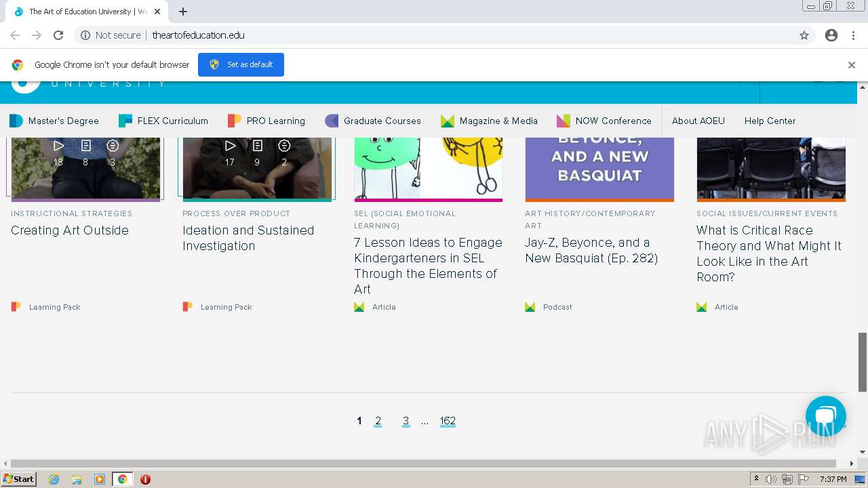The width and height of the screenshot is (868, 488).
Task: Click the document icon on Creating Art Outside
Action: 85,146
